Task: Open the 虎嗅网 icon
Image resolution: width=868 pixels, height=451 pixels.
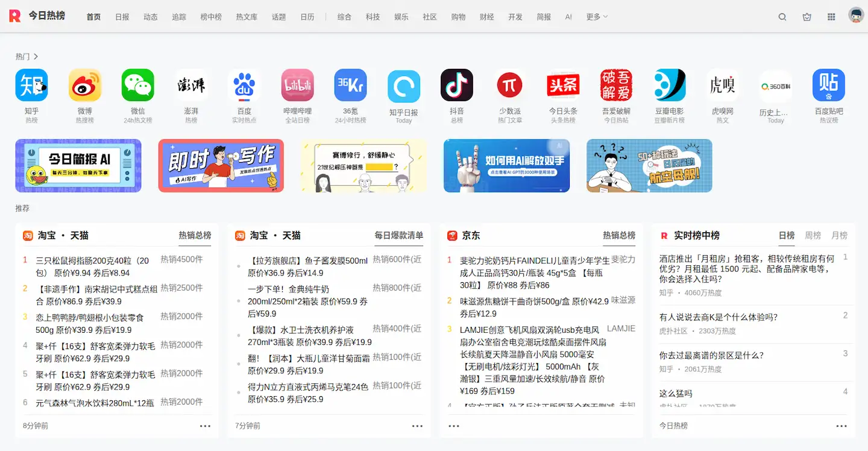Action: coord(722,85)
